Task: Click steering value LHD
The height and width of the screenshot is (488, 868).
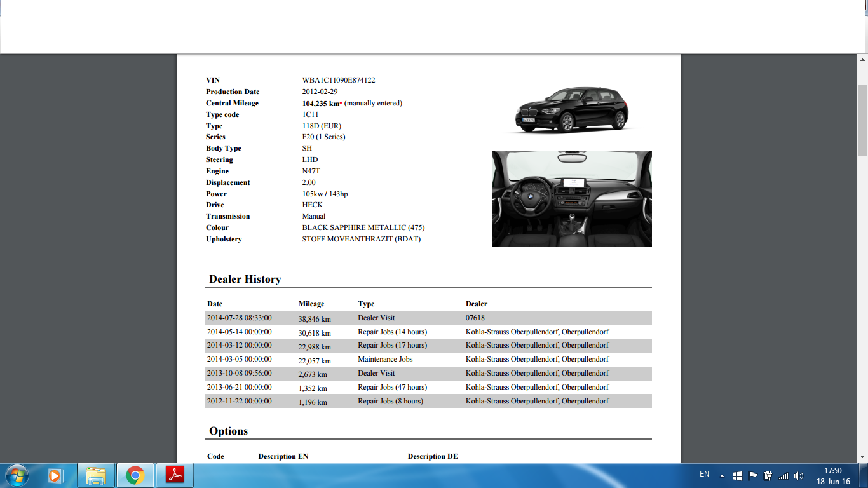Action: [x=310, y=159]
